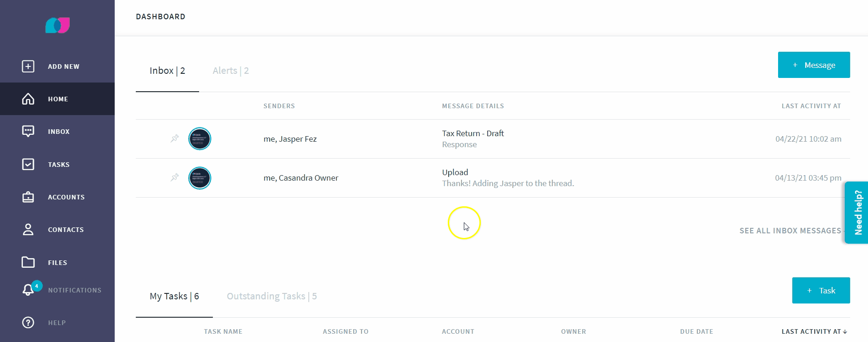Open the Notifications bell icon
The height and width of the screenshot is (342, 868).
point(28,290)
